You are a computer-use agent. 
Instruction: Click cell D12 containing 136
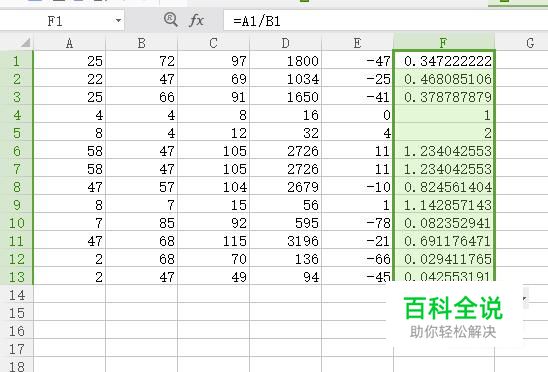pos(286,259)
